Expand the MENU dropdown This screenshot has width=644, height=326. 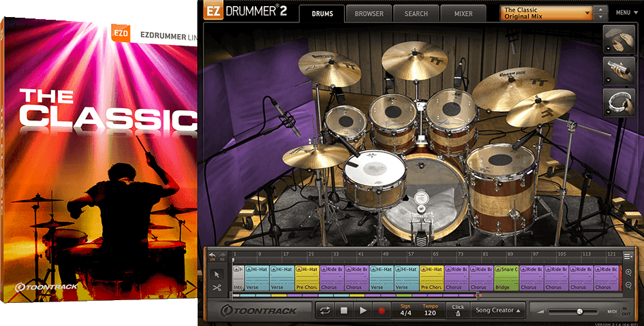[x=626, y=13]
